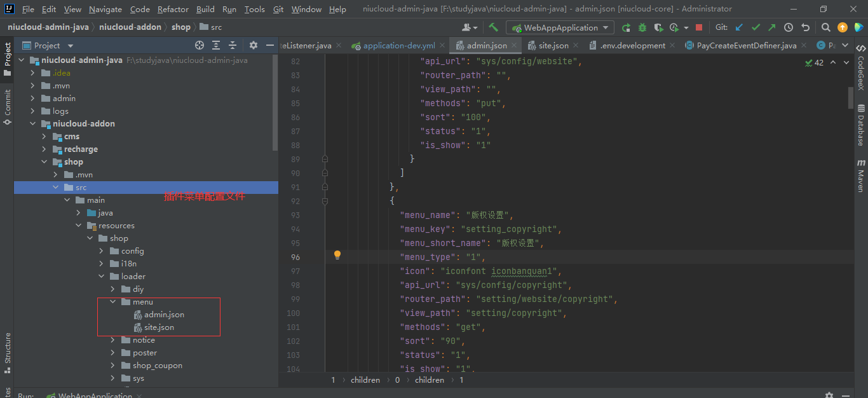Click the shop breadcrumb in navigation bar

180,27
